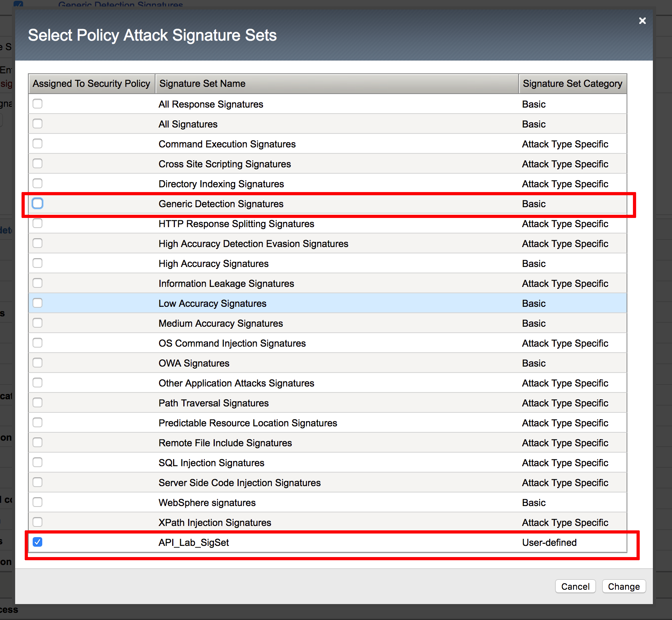Enable the Low Accuracy Signatures checkbox
This screenshot has width=672, height=620.
pos(37,303)
